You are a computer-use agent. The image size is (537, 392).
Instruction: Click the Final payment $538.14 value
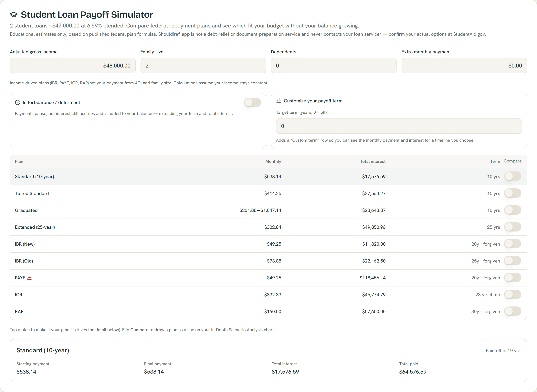pyautogui.click(x=154, y=372)
